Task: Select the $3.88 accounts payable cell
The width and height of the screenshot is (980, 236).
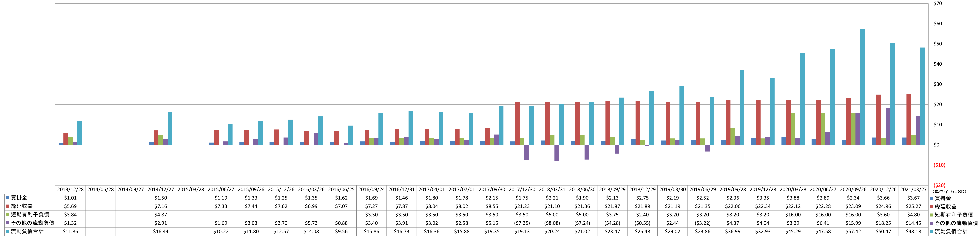Action: (x=793, y=198)
